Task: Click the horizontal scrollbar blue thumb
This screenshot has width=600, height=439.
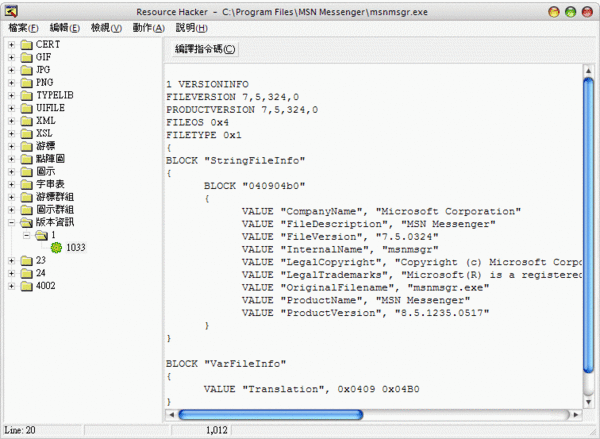Action: click(271, 415)
